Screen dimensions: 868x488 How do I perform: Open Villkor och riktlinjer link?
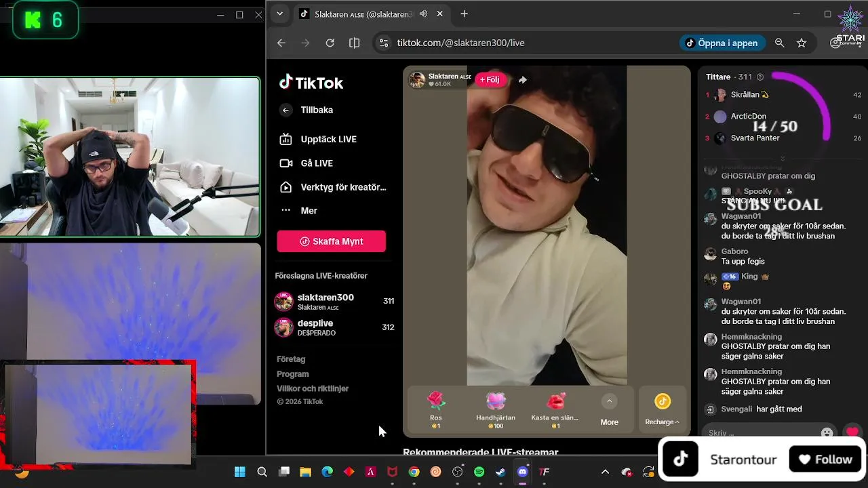(313, 389)
